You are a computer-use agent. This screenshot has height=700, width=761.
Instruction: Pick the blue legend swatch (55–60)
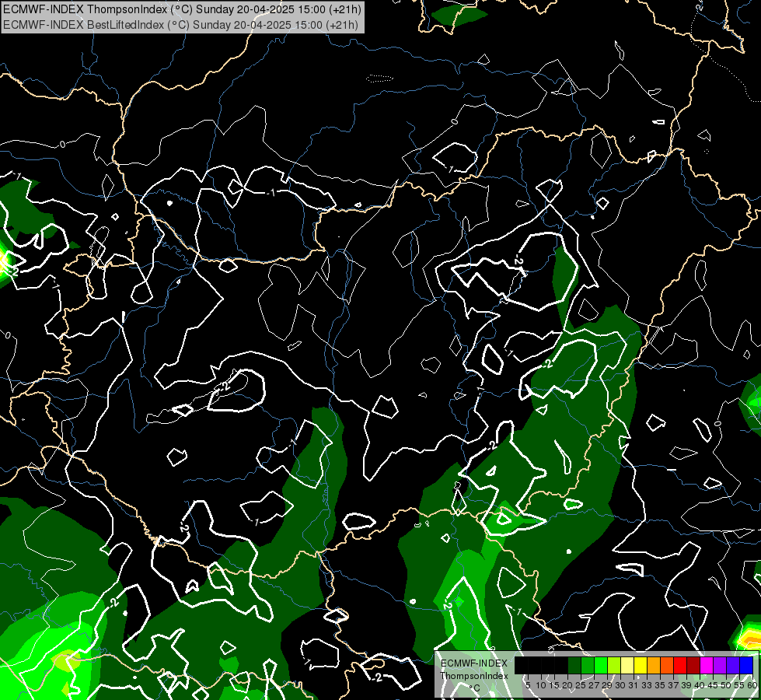746,665
